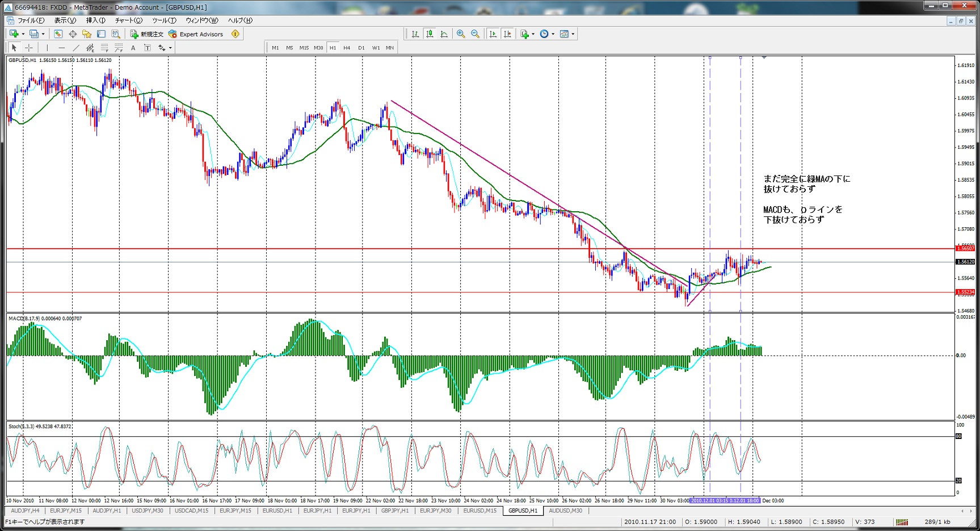Select the Crosshair tool
Viewport: 980px width, 531px height.
(29, 48)
